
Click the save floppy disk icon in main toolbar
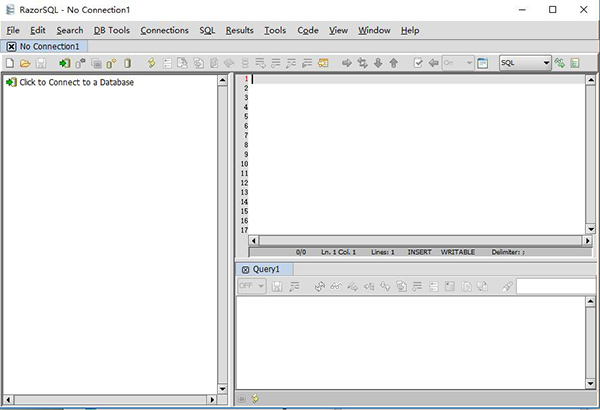coord(41,63)
